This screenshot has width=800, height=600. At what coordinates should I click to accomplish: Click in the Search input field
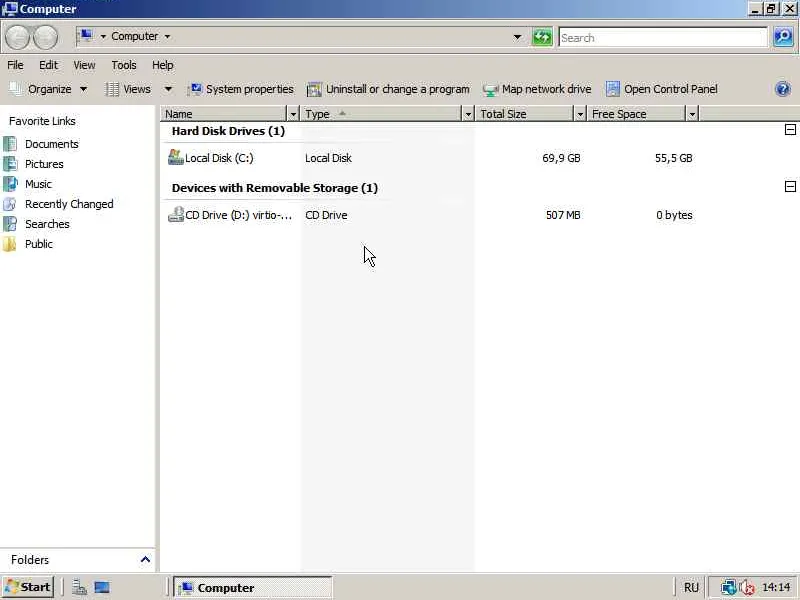click(663, 37)
